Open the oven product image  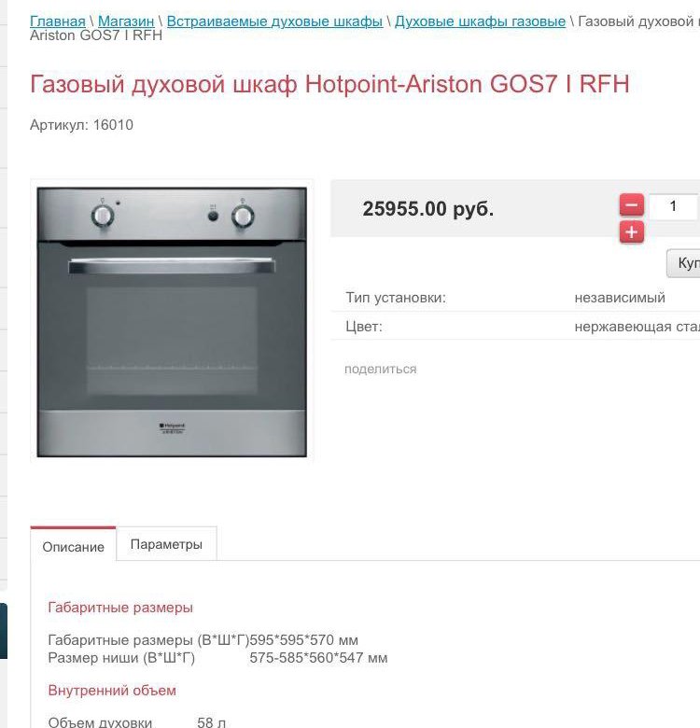pyautogui.click(x=172, y=321)
